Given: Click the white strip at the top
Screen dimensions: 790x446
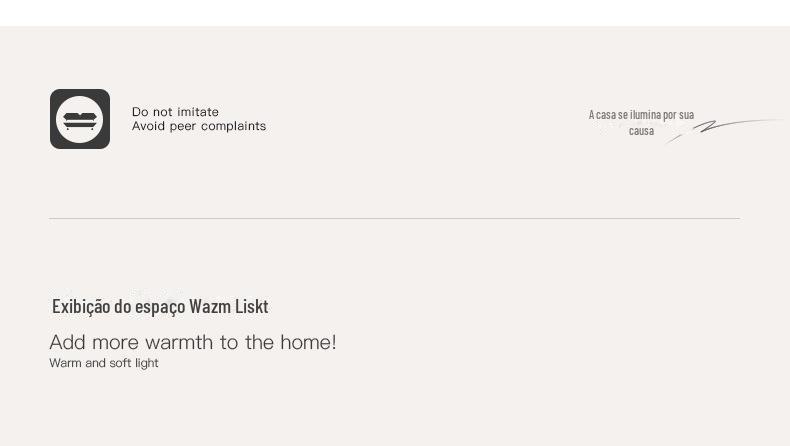Looking at the screenshot, I should pos(395,12).
